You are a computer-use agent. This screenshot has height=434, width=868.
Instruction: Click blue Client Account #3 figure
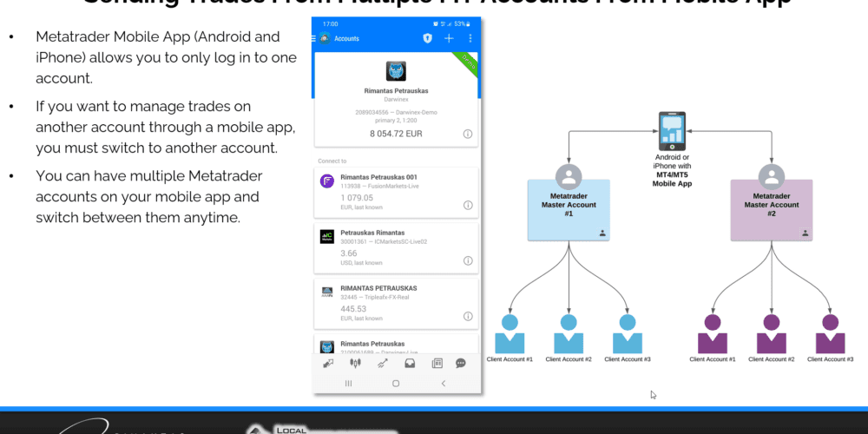pos(628,334)
